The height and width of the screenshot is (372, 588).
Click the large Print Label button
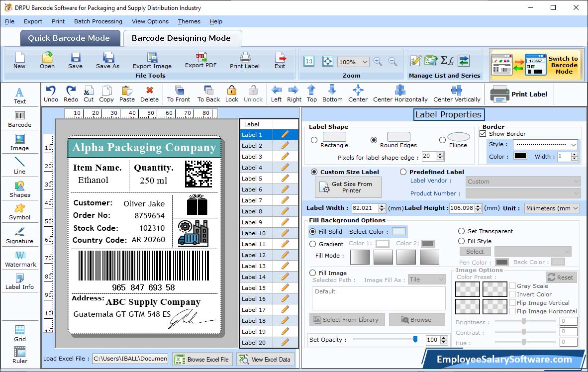pos(519,94)
